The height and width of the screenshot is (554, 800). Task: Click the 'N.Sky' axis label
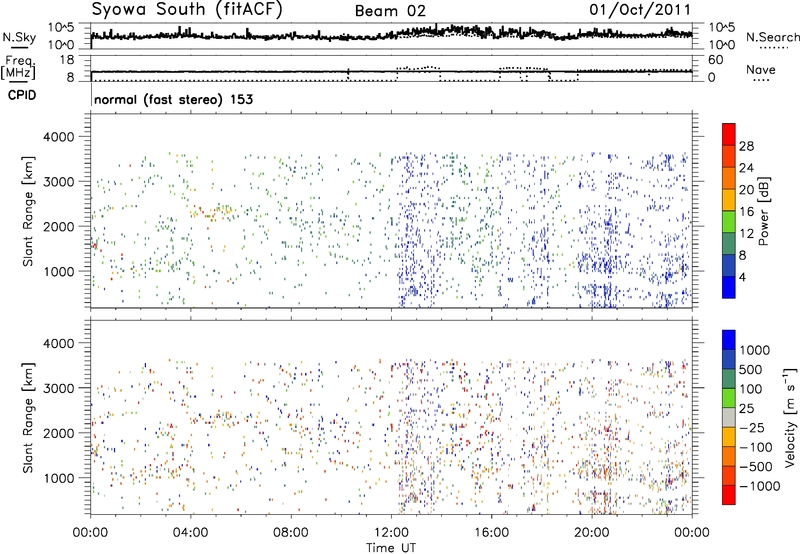click(19, 37)
